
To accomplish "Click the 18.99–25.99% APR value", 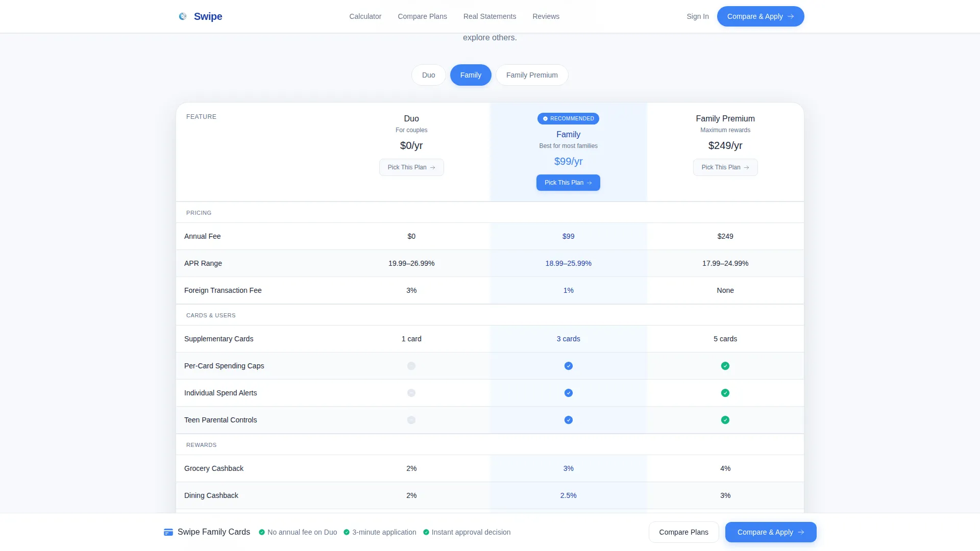I will click(x=568, y=263).
